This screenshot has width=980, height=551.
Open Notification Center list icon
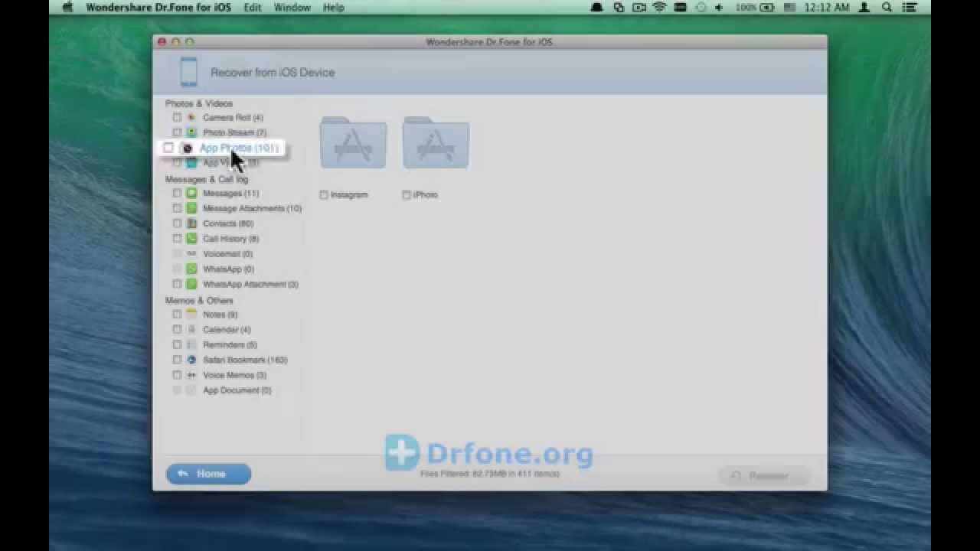(x=911, y=8)
